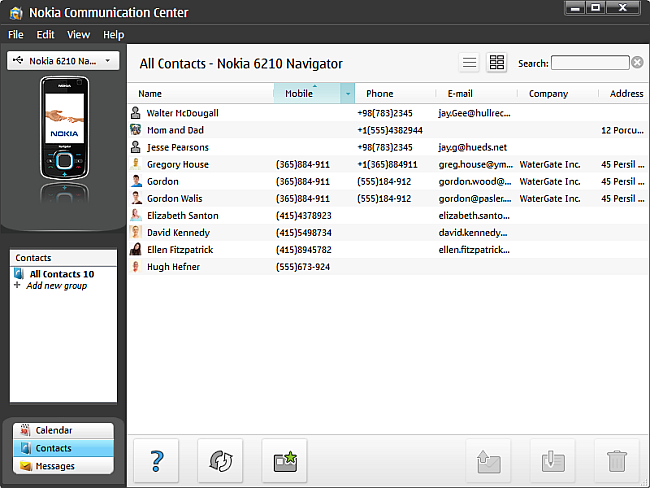Screen dimensions: 650x488
Task: Switch to list view icon
Action: point(469,63)
